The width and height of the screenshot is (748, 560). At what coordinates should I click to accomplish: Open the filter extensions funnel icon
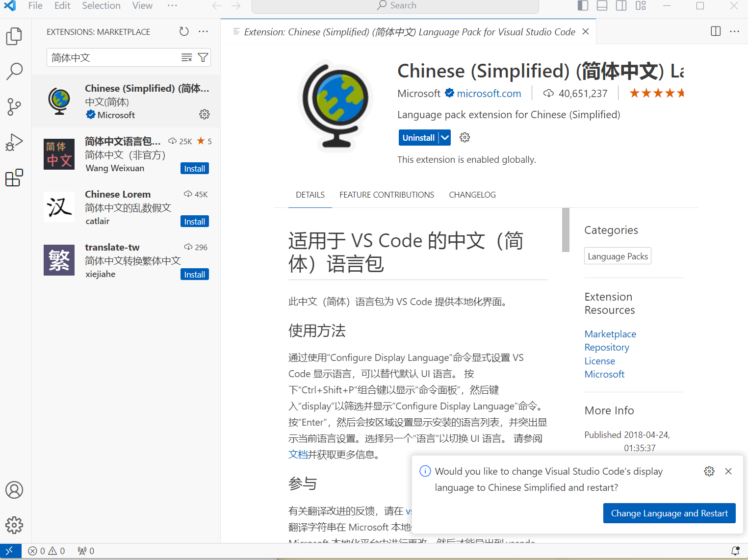pos(203,57)
